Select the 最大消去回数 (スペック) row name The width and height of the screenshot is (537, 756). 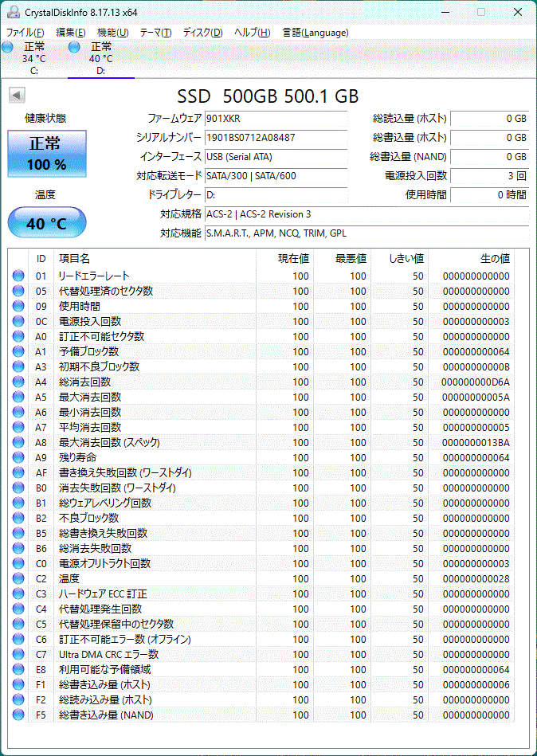(109, 442)
